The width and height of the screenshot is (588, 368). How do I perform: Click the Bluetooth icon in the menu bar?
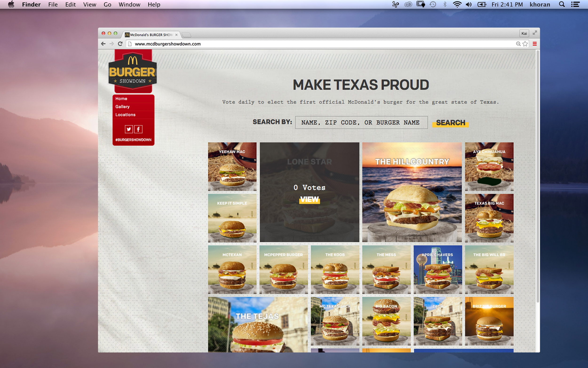coord(445,4)
